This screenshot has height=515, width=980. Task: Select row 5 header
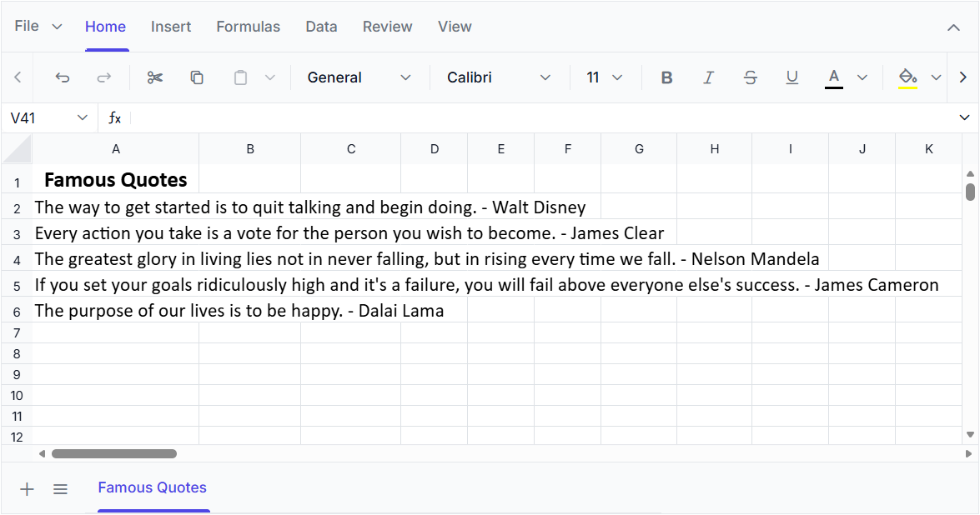point(17,286)
